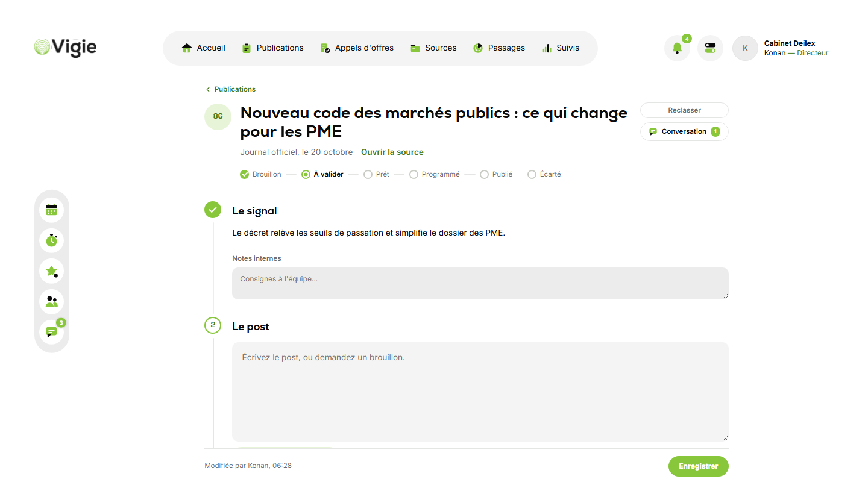Open the K user avatar
Image resolution: width=868 pixels, height=494 pixels.
pyautogui.click(x=745, y=48)
